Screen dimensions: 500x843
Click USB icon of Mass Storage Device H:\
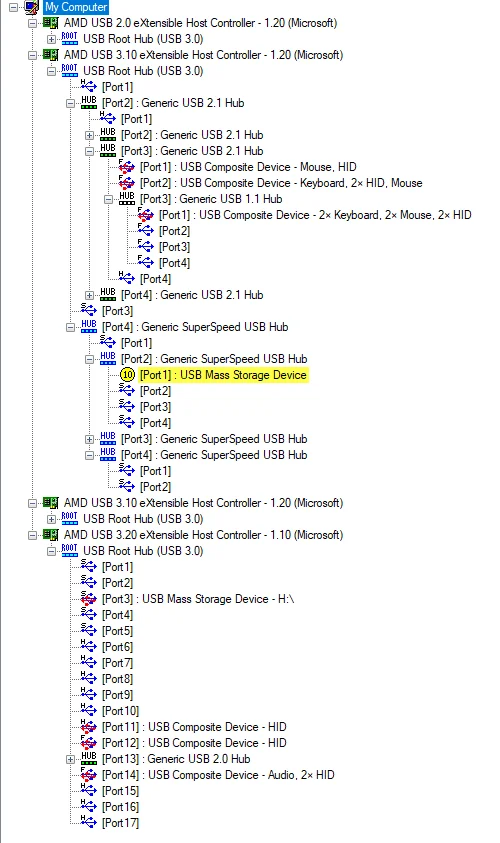click(x=89, y=599)
